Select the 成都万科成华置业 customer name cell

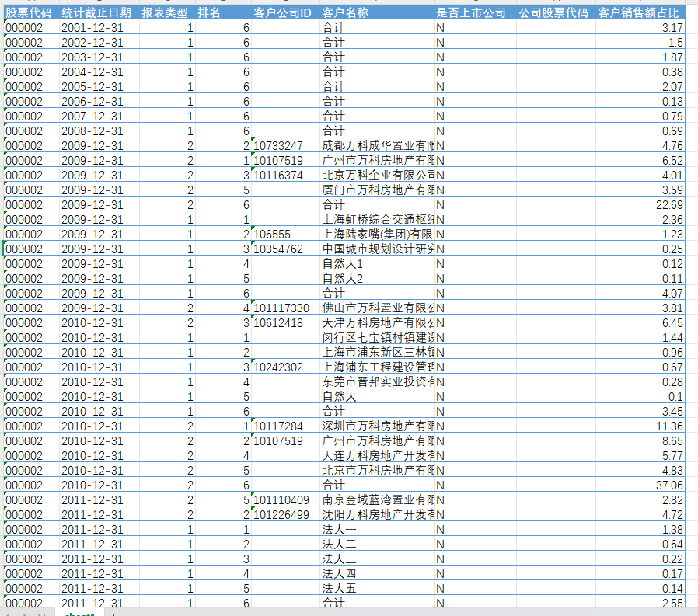tap(377, 145)
